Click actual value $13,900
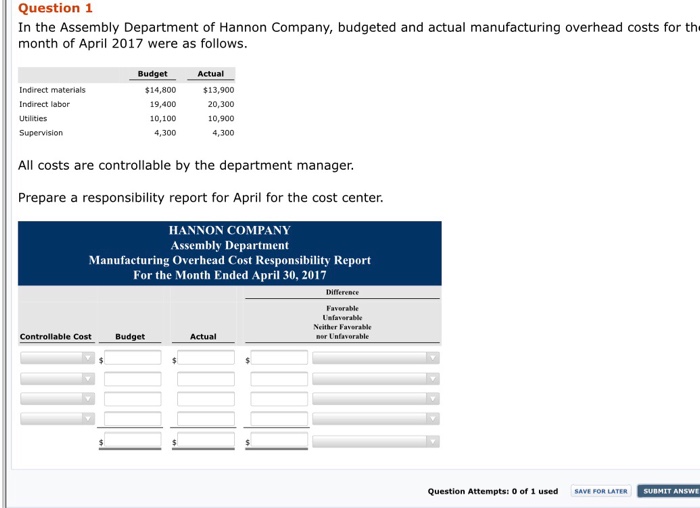 pos(218,90)
